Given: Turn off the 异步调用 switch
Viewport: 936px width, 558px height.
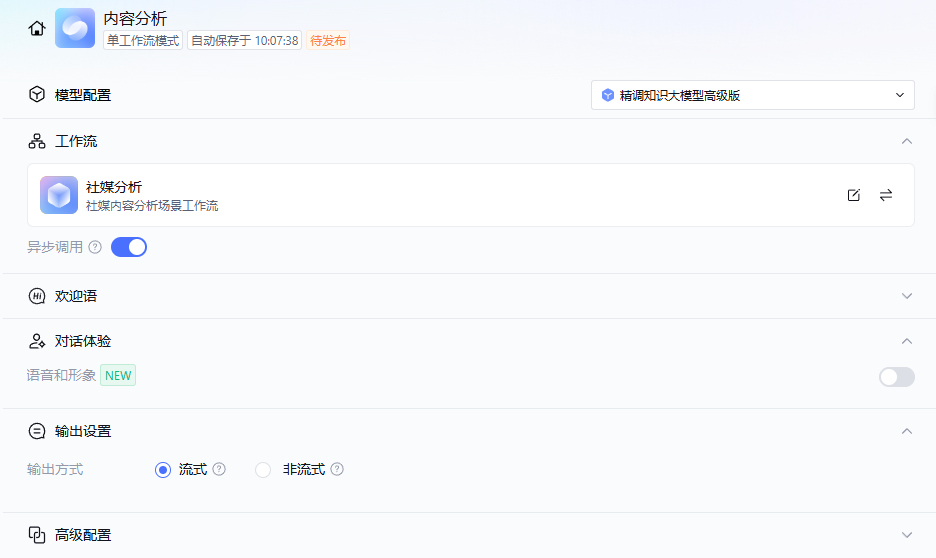Looking at the screenshot, I should coord(129,247).
